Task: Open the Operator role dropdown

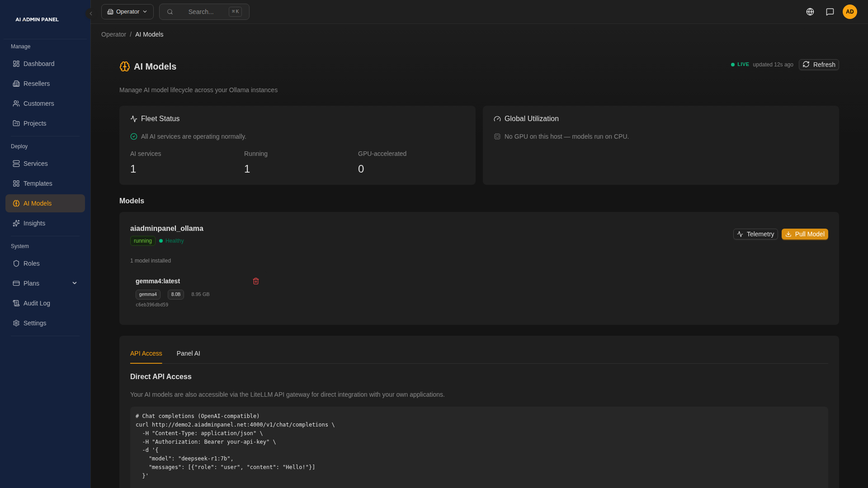Action: coord(127,12)
